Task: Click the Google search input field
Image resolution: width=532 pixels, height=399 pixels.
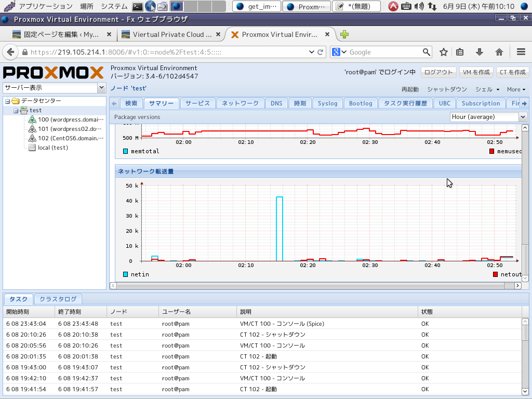Action: (x=384, y=52)
